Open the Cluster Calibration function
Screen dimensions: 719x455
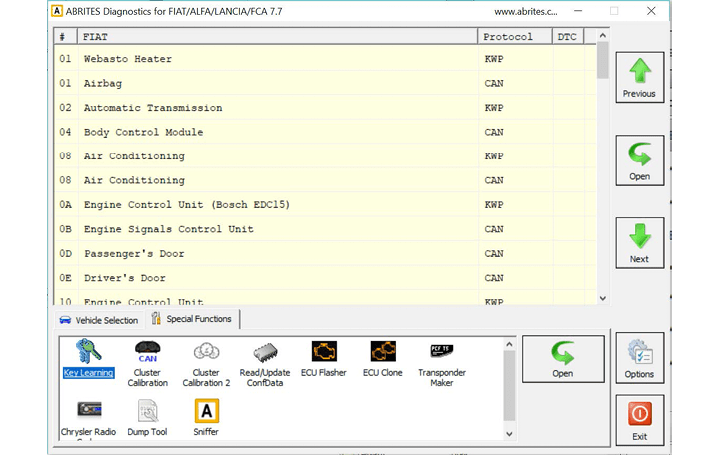(x=148, y=353)
